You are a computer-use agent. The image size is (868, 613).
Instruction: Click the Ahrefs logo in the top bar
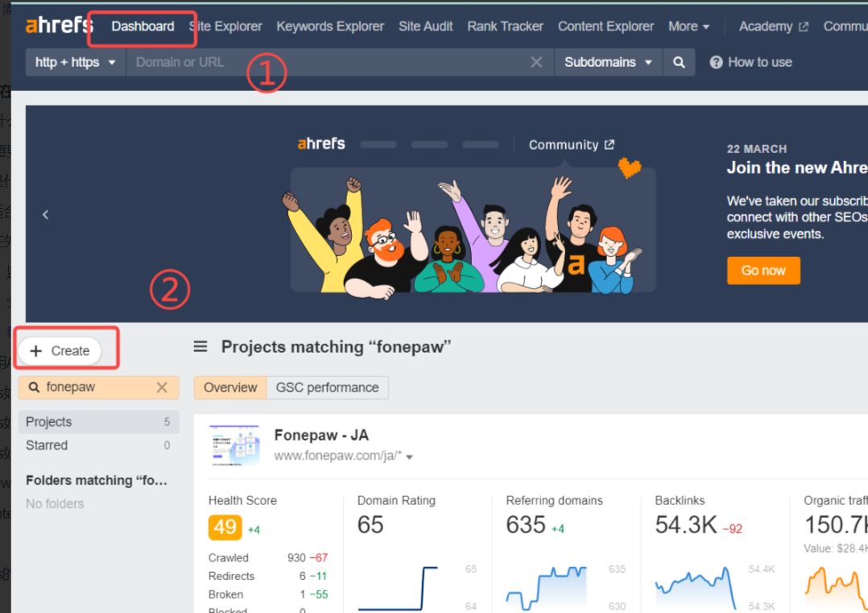coord(60,25)
